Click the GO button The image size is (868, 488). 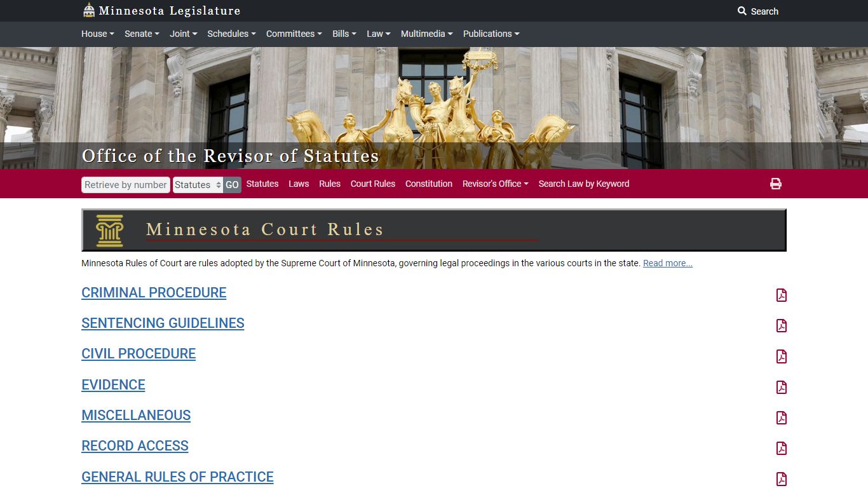(232, 185)
